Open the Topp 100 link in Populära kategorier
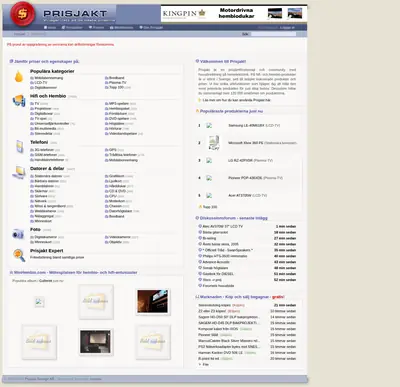This screenshot has width=400, height=387. coord(116,87)
